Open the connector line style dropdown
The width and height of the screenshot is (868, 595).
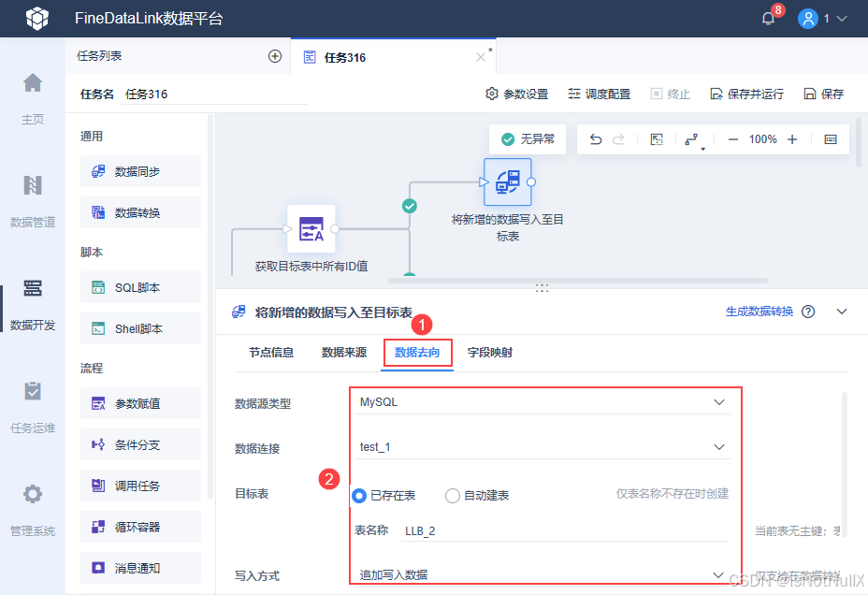(x=694, y=140)
